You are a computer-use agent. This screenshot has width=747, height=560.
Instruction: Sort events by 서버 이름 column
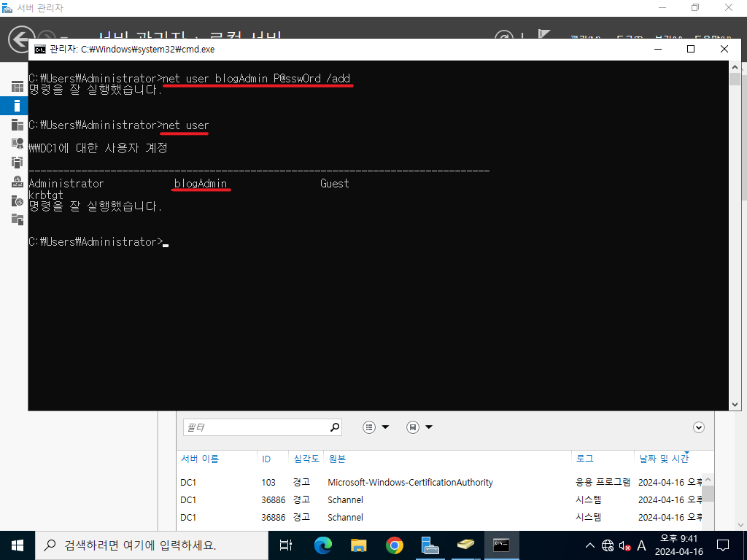pyautogui.click(x=200, y=459)
